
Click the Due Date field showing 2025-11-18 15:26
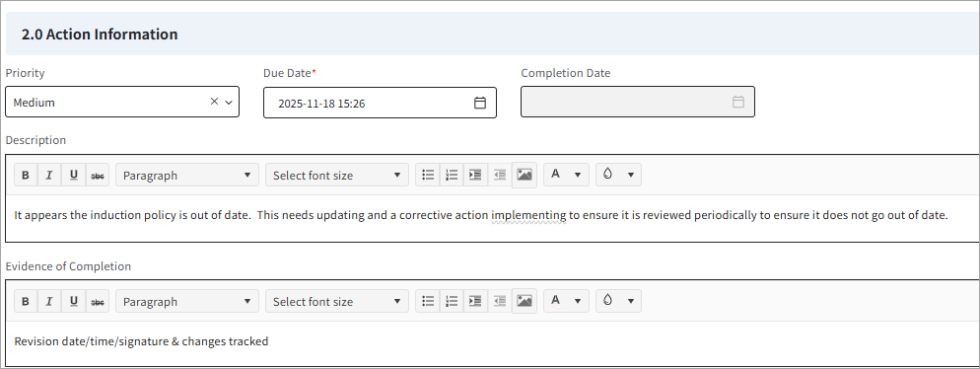click(x=380, y=103)
